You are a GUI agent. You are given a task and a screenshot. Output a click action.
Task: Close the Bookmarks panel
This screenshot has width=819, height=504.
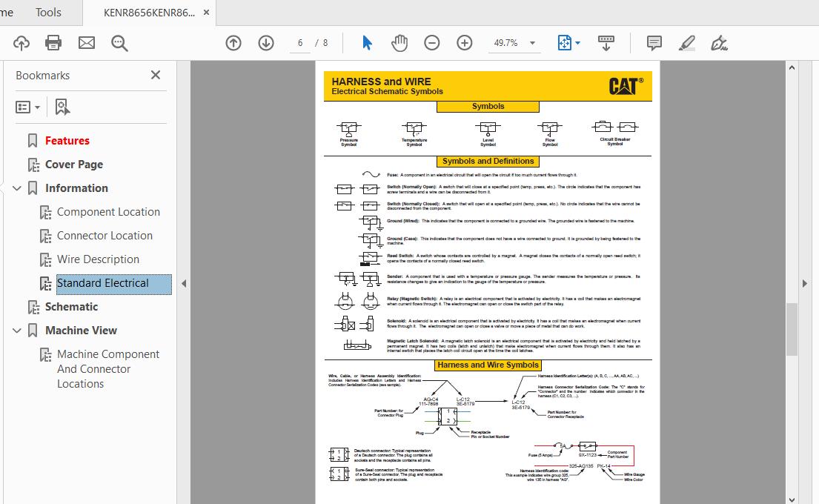[156, 75]
